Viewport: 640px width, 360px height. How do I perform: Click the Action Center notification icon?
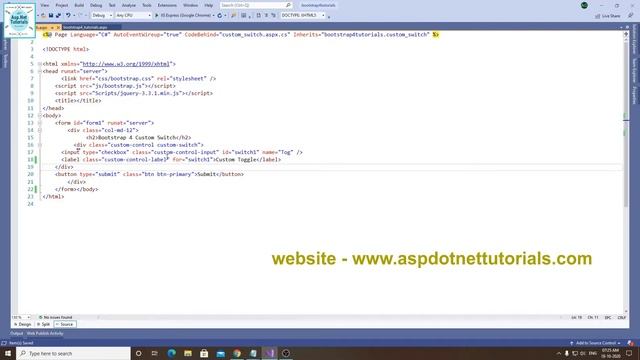[x=629, y=353]
